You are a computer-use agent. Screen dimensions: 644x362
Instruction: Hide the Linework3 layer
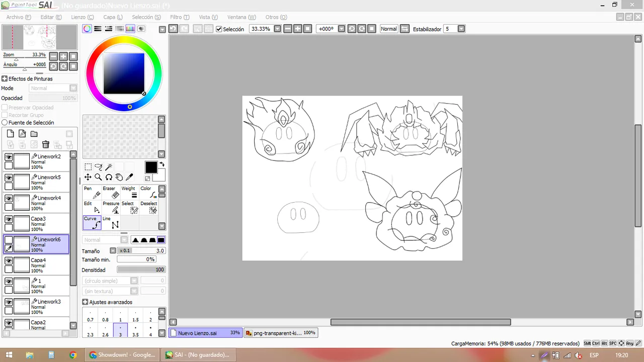coord(9,302)
